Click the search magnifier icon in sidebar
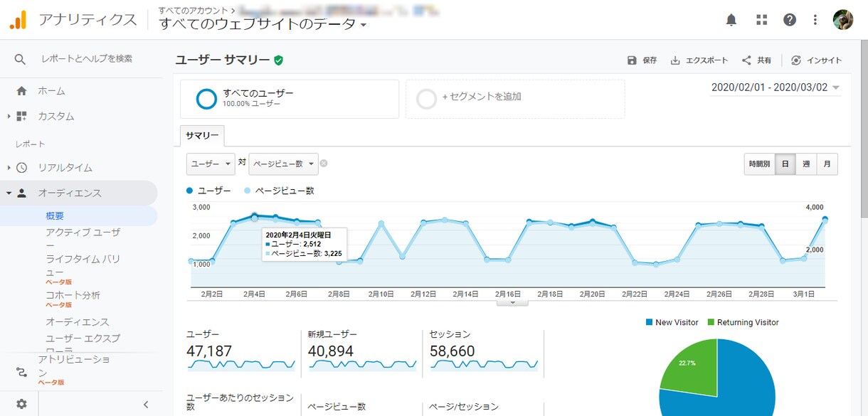 pos(20,59)
